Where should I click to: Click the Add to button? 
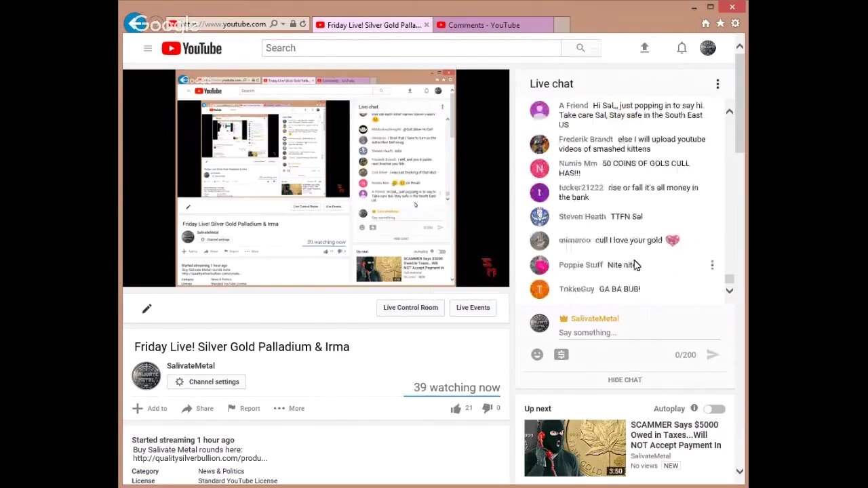pos(150,408)
